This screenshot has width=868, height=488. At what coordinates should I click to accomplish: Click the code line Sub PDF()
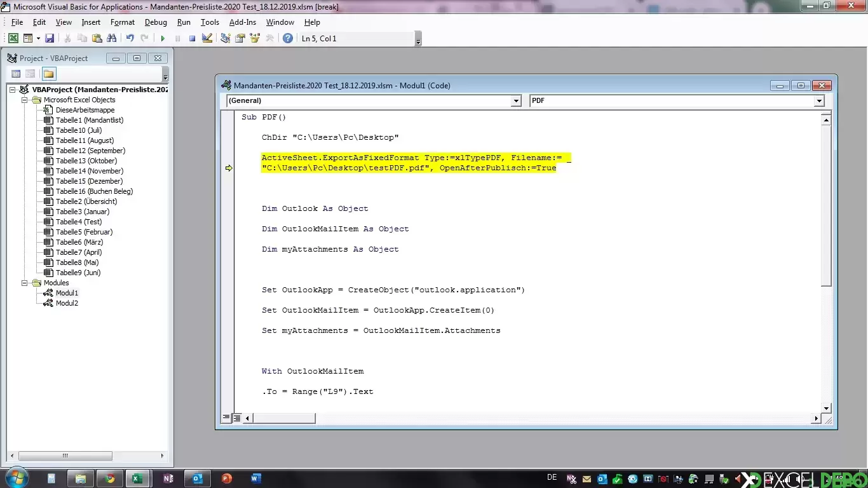264,117
